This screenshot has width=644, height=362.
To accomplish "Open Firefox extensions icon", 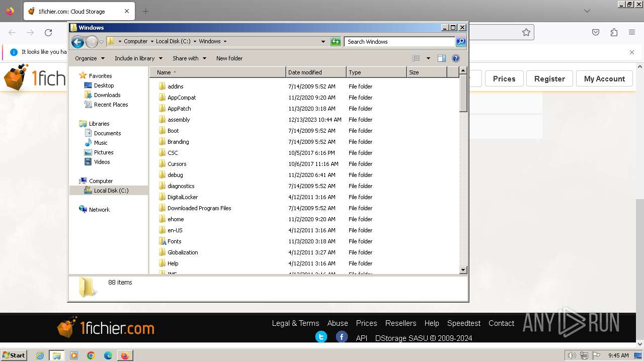I will [614, 32].
